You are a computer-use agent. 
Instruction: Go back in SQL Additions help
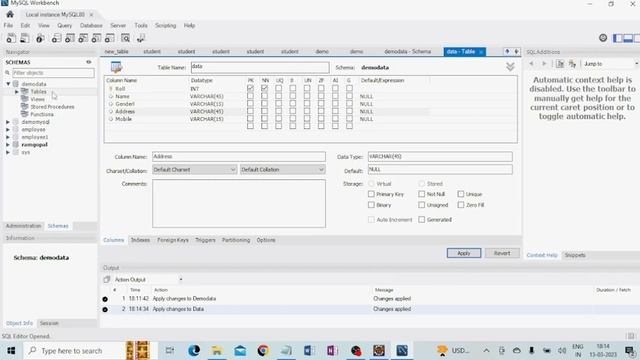click(x=531, y=64)
